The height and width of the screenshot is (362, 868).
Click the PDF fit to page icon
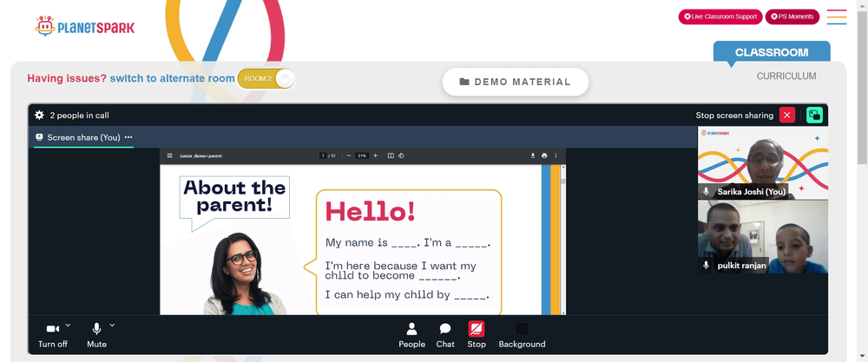(x=391, y=155)
